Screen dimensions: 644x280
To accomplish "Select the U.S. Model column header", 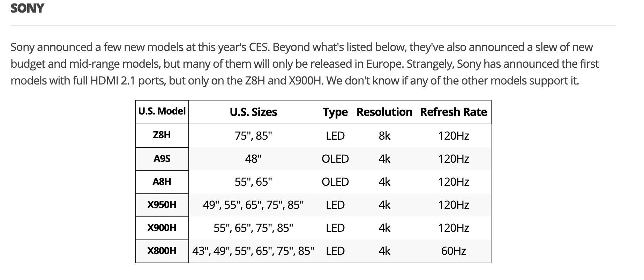I will pos(162,112).
